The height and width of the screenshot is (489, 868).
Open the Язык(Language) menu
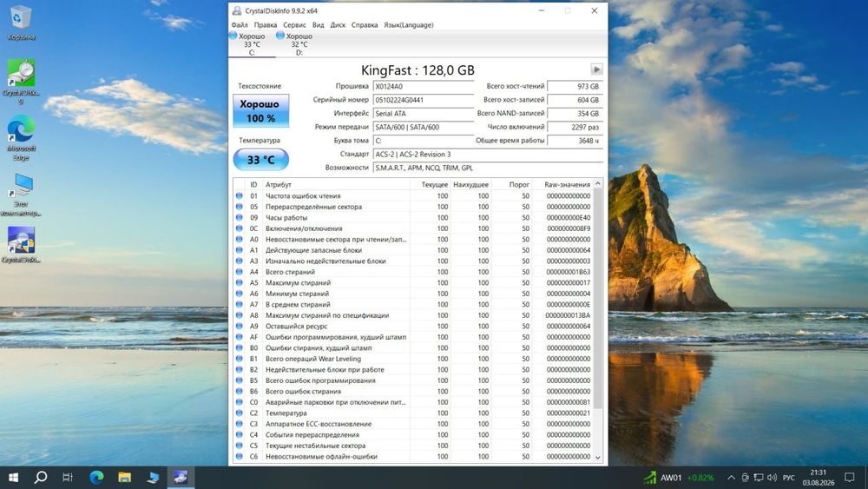pos(409,25)
